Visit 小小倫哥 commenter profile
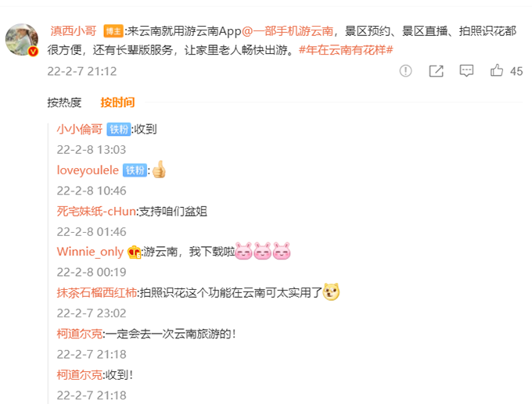The height and width of the screenshot is (404, 532). (x=79, y=130)
